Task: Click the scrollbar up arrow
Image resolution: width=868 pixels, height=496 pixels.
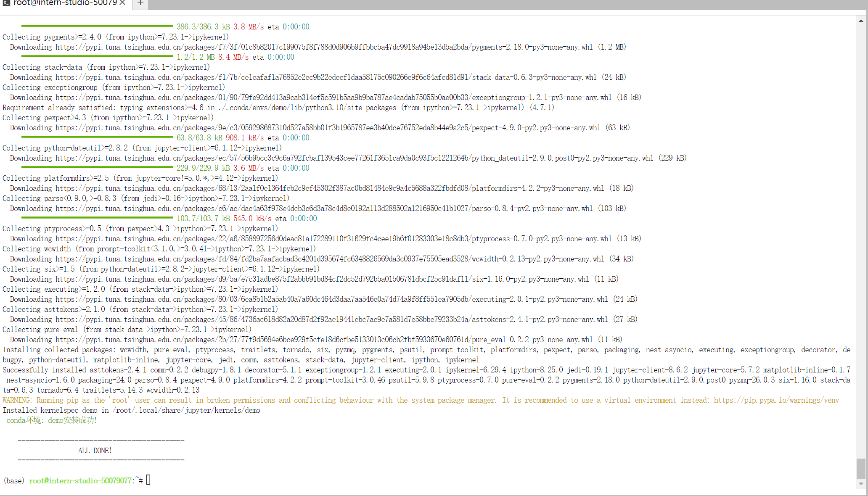Action: [x=861, y=21]
